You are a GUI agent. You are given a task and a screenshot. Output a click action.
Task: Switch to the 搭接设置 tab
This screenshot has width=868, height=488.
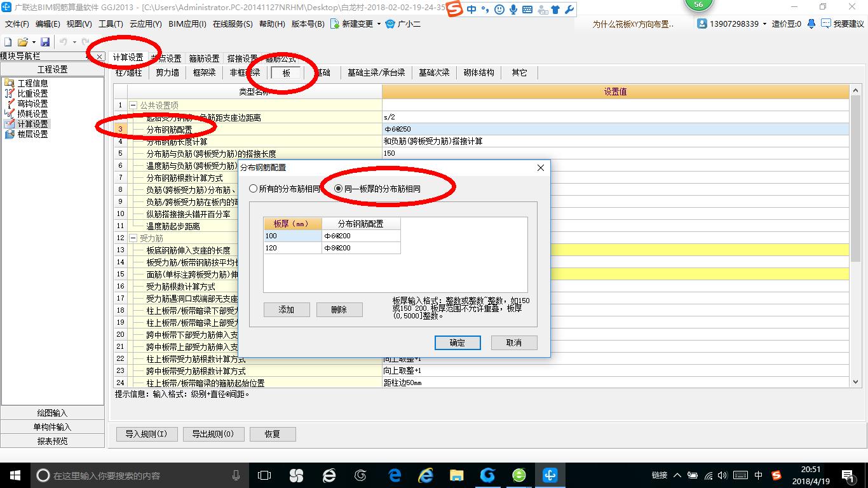pos(242,58)
